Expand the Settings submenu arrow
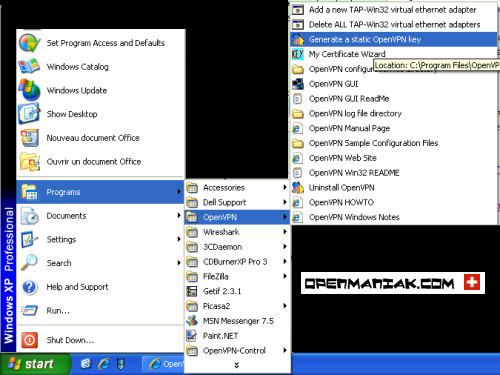Viewport: 500px width, 375px height. click(179, 239)
